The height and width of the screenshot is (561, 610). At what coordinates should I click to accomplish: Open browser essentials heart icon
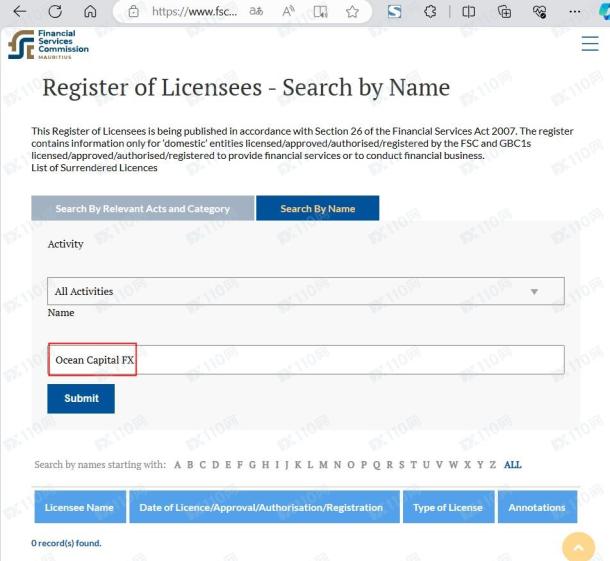coord(540,12)
